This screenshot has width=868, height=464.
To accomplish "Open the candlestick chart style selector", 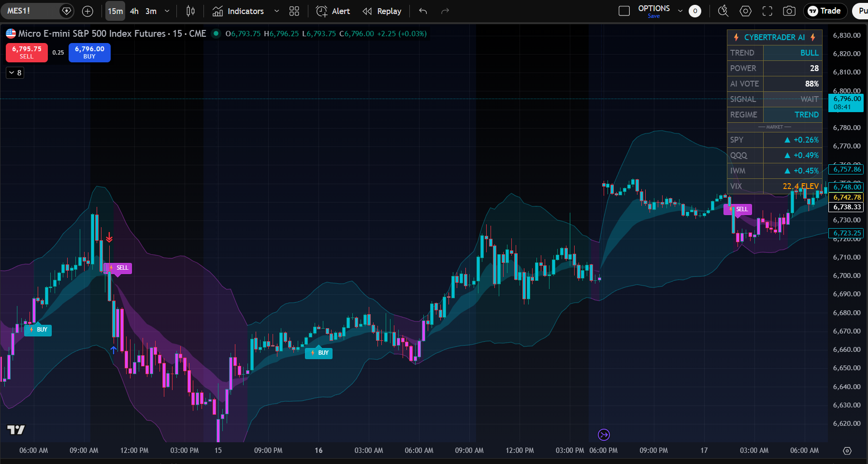I will [190, 11].
